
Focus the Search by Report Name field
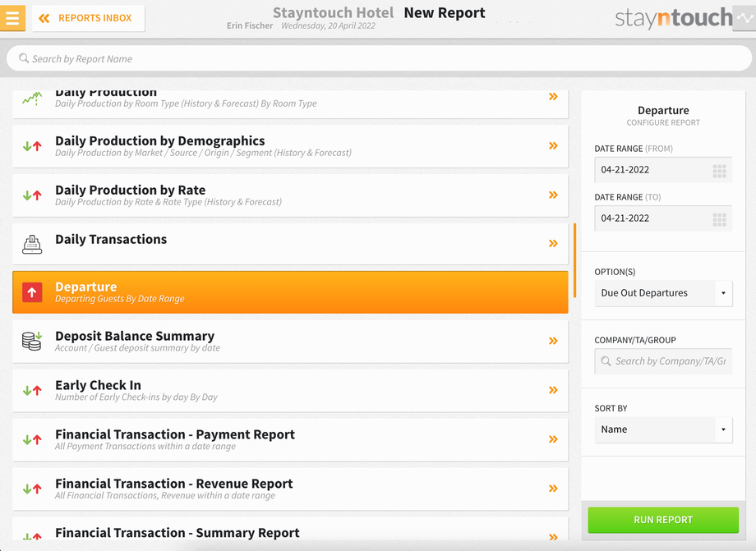coord(379,58)
